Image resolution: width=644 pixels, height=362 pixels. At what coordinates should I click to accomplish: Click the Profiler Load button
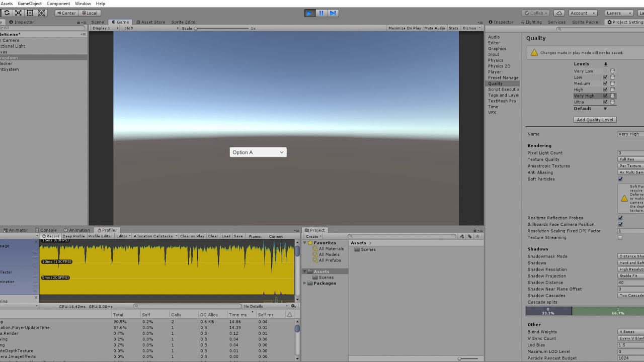pyautogui.click(x=226, y=236)
